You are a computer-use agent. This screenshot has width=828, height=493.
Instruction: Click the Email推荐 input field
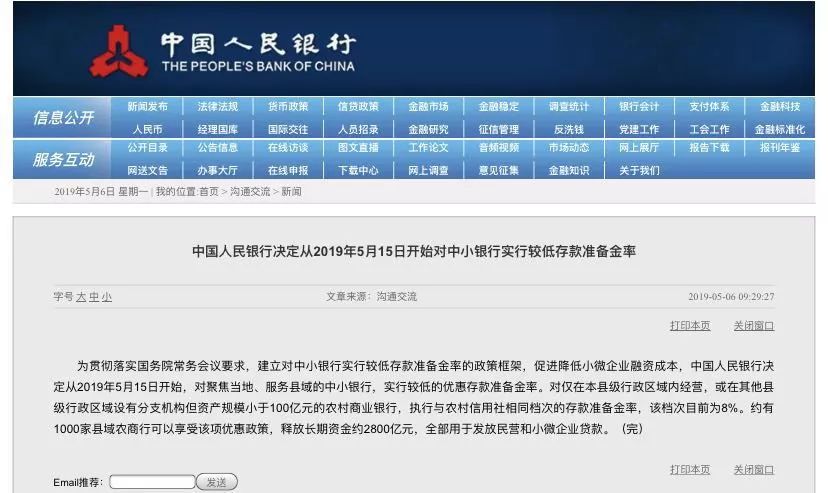pos(150,482)
